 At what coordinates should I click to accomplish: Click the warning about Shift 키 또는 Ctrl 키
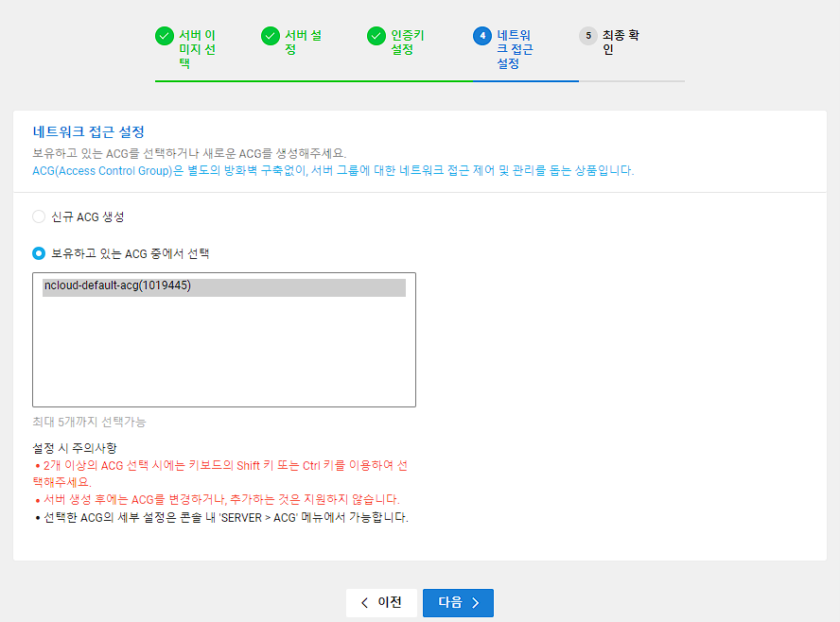[x=220, y=474]
